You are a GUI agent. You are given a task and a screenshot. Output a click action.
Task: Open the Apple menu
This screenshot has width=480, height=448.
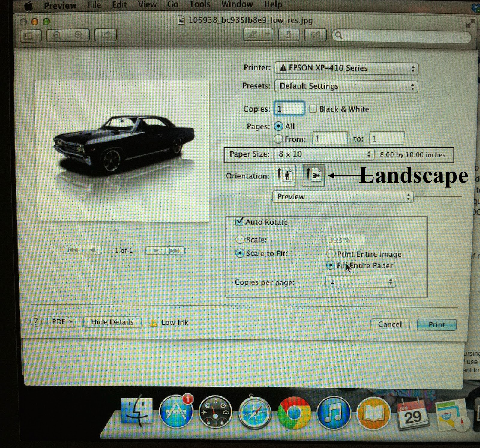(x=29, y=5)
